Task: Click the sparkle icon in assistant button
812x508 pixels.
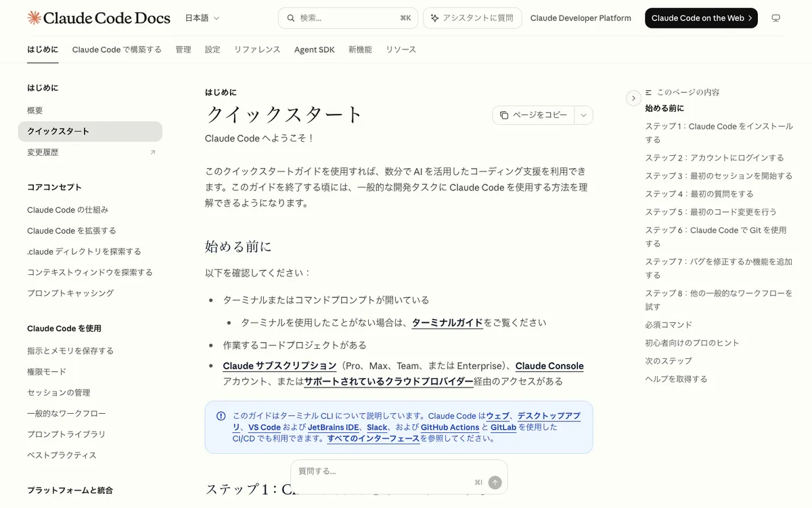Action: pos(434,18)
